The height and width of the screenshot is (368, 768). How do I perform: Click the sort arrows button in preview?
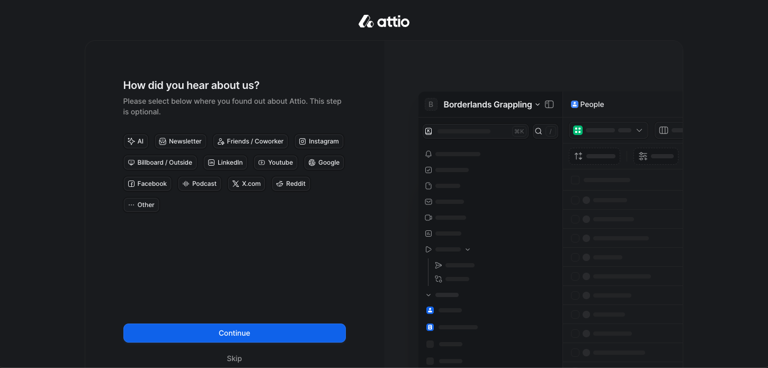click(x=595, y=156)
